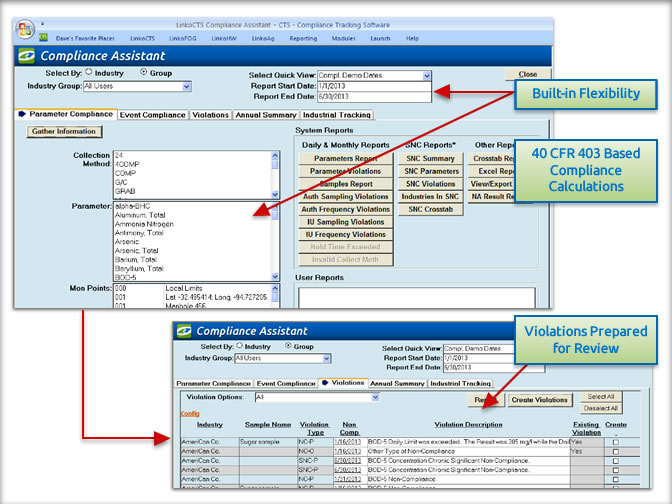The width and height of the screenshot is (672, 504).
Task: Open the SNC Parameters report
Action: [x=430, y=171]
